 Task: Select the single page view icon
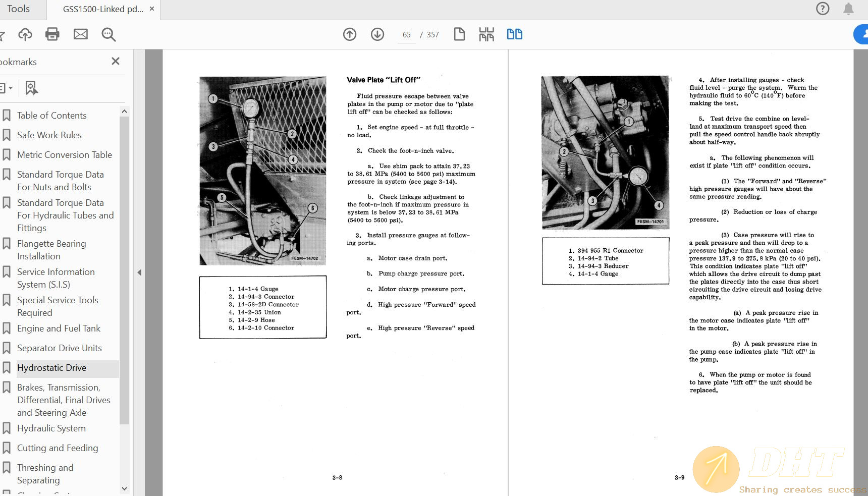point(459,34)
